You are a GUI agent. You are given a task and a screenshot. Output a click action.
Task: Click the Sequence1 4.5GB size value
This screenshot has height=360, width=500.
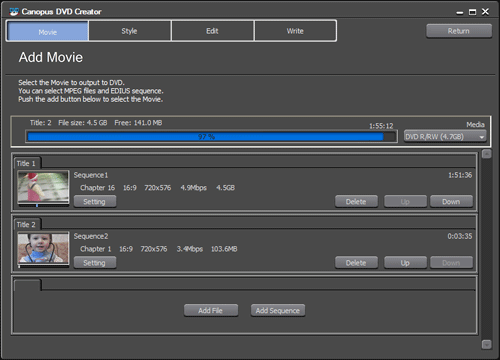point(226,188)
